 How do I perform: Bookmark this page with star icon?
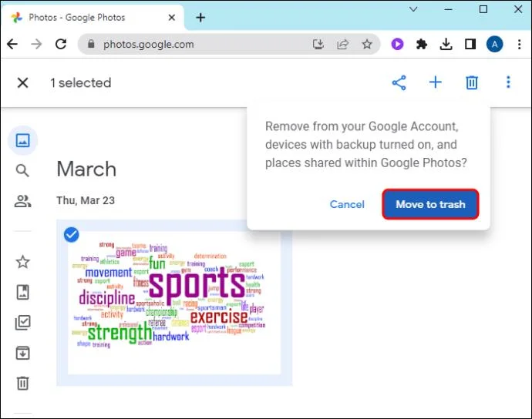pos(367,44)
